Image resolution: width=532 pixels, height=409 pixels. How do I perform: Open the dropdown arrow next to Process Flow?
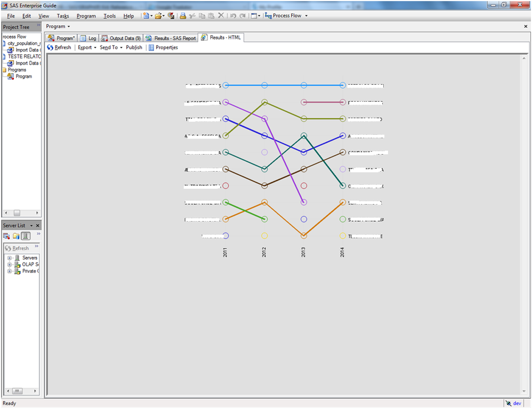pyautogui.click(x=307, y=15)
